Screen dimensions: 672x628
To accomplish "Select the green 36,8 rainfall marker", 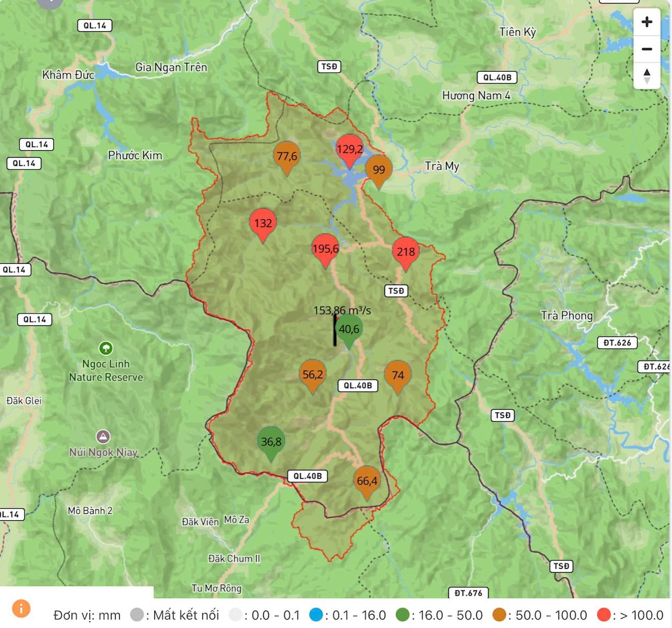I will point(271,442).
